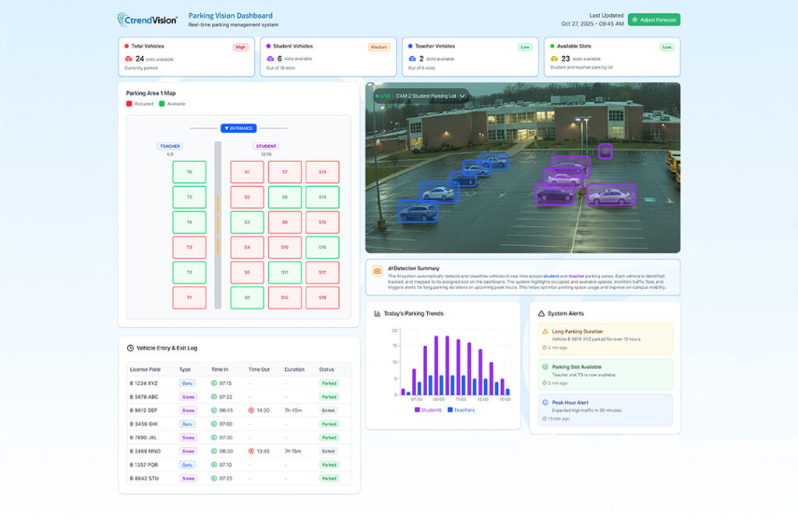Screen dimensions: 798x532
Task: Click the clock icon beside Vehicle Entry & Exit Log
Action: [130, 347]
